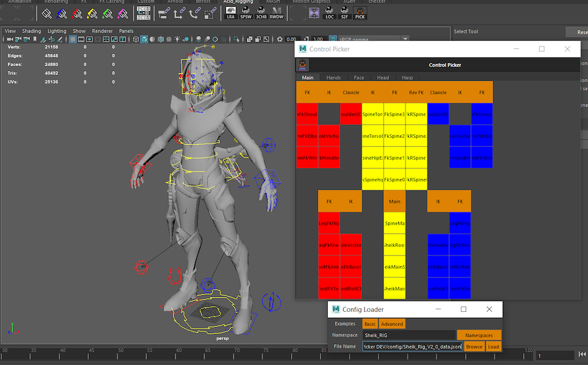The height and width of the screenshot is (365, 588).
Task: Click the PICK shelf tool icon
Action: (x=360, y=13)
